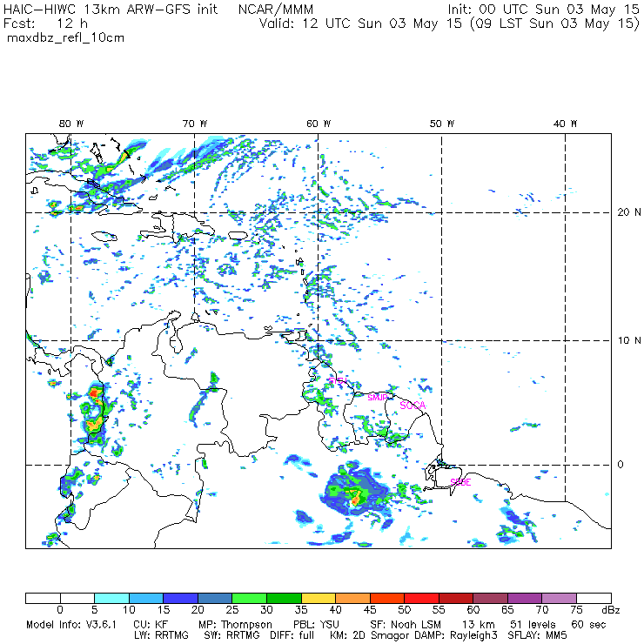Click the light cyan 5–10 dBz color swatch
644x644 pixels.
(111, 598)
